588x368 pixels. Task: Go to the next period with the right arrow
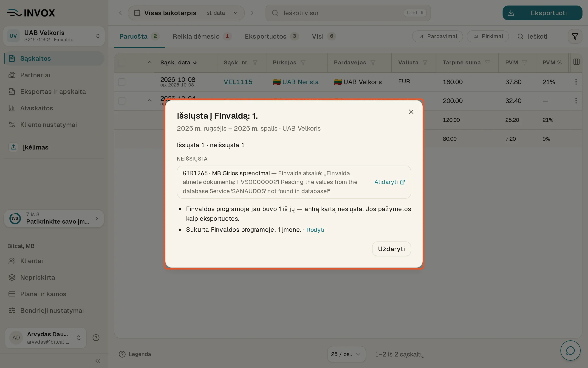point(252,13)
